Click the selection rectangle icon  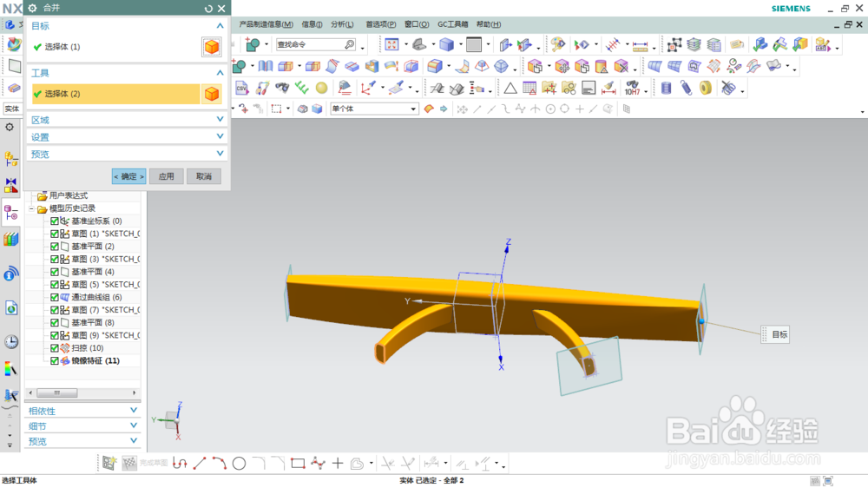276,109
